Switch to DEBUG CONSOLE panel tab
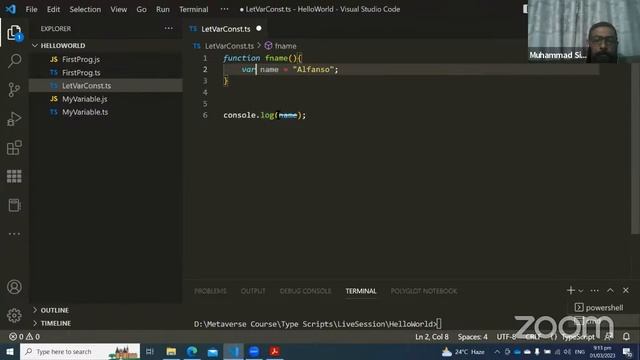The height and width of the screenshot is (360, 640). tap(305, 291)
